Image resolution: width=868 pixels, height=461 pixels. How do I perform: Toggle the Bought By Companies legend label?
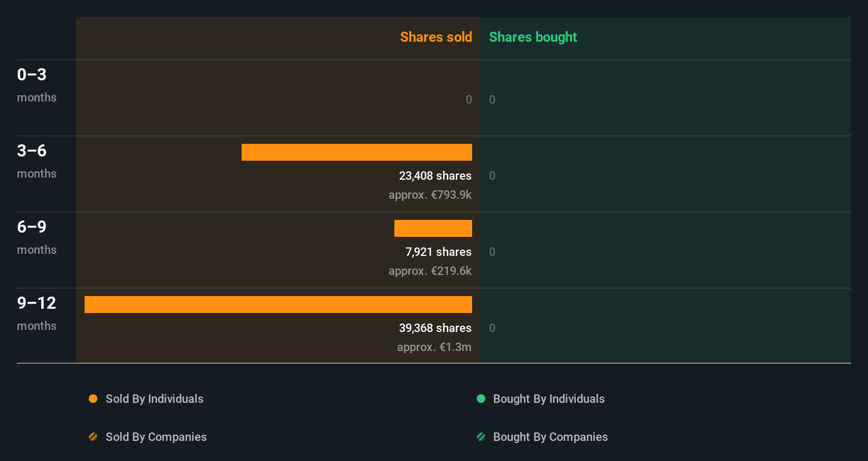point(550,437)
